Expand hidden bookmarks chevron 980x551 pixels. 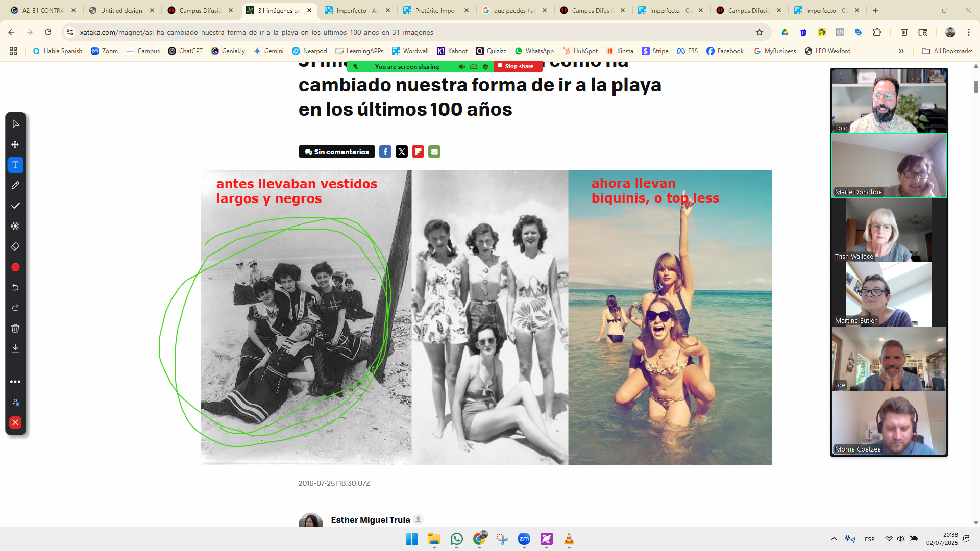(901, 51)
